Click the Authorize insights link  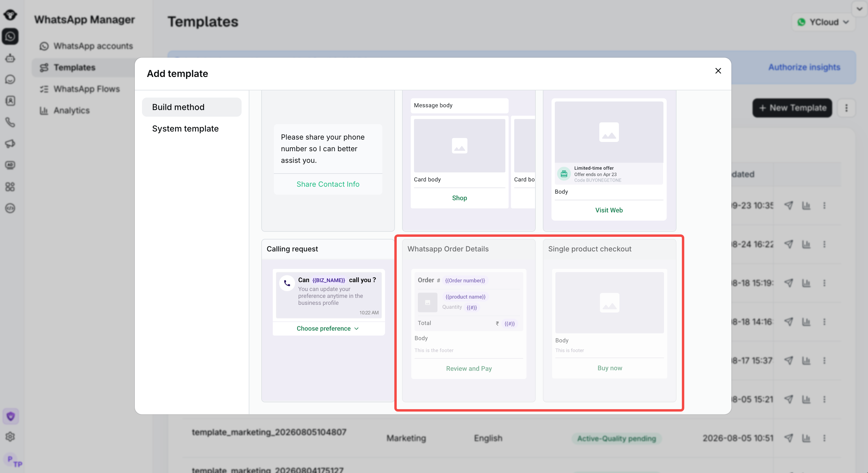[804, 67]
